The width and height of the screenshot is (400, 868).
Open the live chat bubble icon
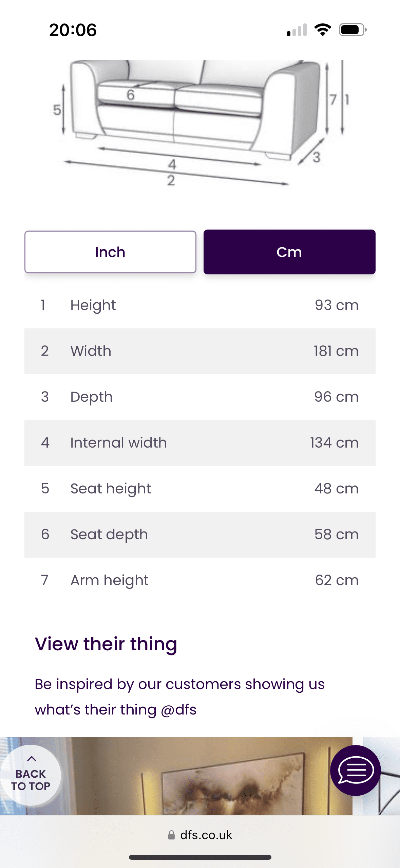pos(355,770)
